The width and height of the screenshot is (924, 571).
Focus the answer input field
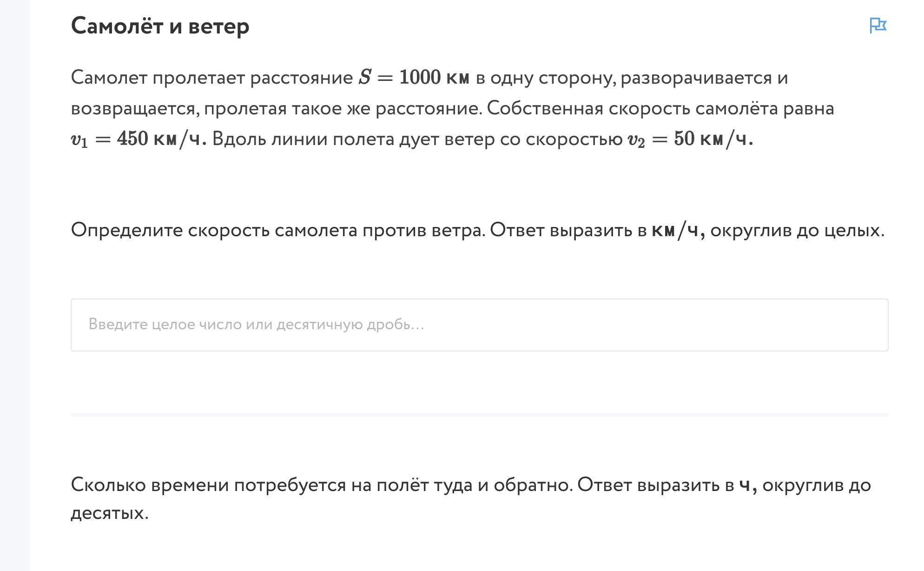(x=479, y=325)
